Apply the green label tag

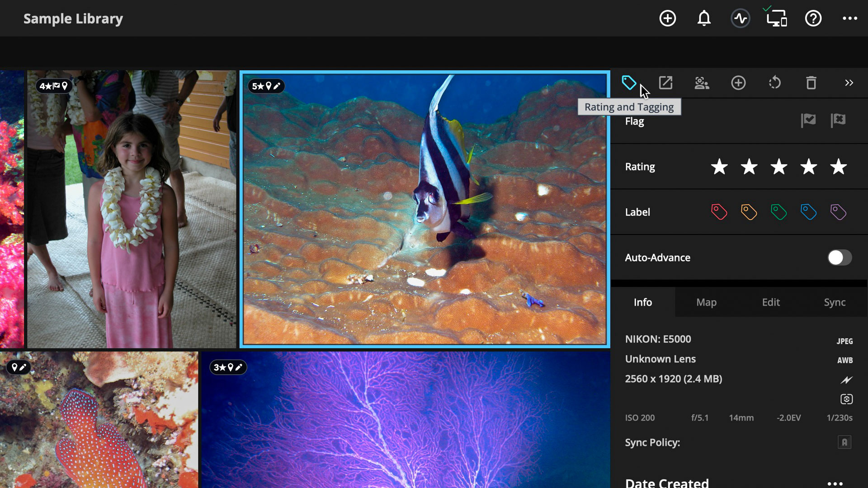778,212
